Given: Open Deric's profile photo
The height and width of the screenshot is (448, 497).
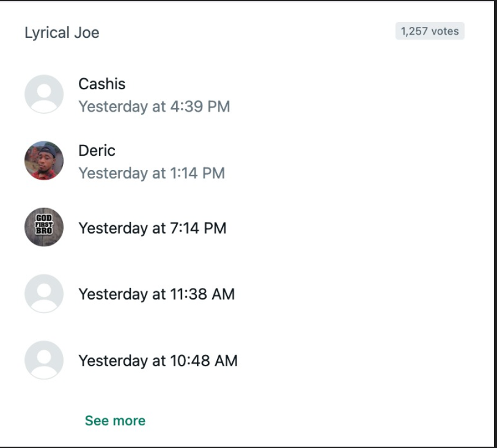Looking at the screenshot, I should [44, 161].
